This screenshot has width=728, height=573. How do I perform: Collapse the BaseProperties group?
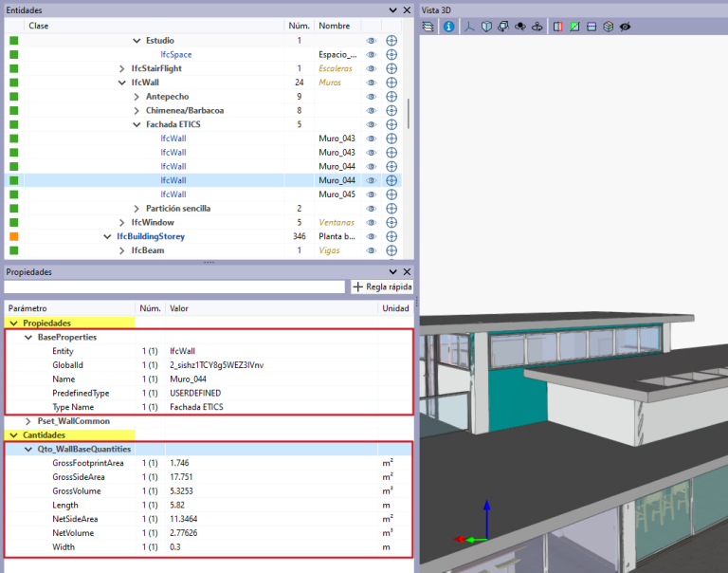(28, 338)
